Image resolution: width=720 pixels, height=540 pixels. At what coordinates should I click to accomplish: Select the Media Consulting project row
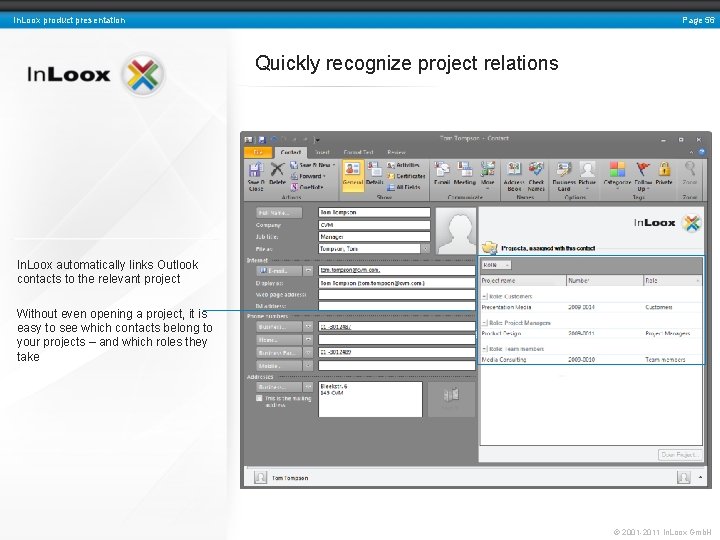click(x=591, y=360)
